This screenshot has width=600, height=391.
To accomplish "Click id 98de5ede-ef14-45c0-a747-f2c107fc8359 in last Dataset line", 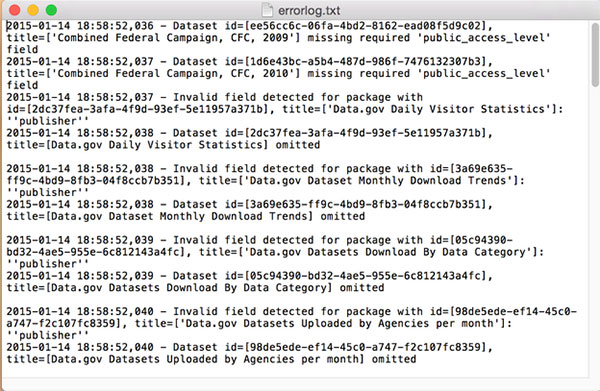I will point(365,347).
